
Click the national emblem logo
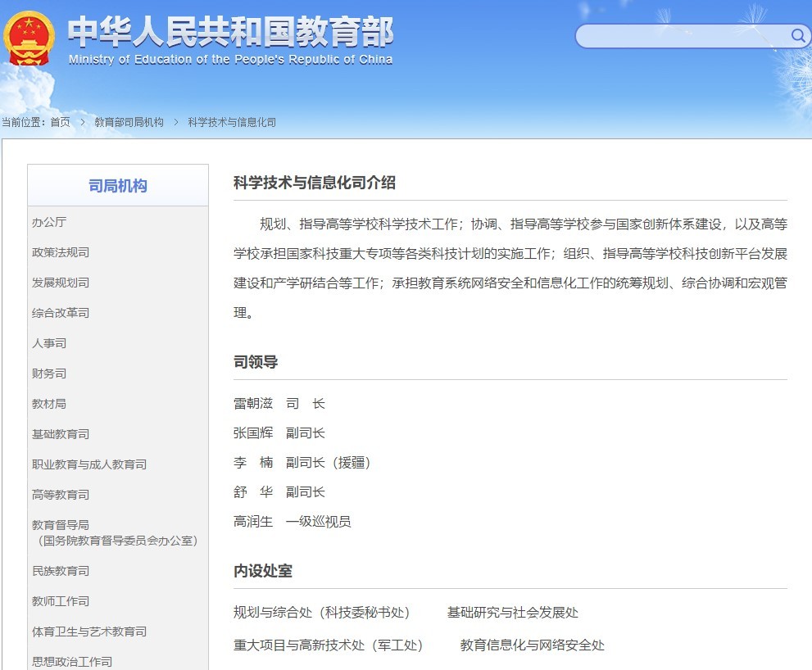point(29,38)
